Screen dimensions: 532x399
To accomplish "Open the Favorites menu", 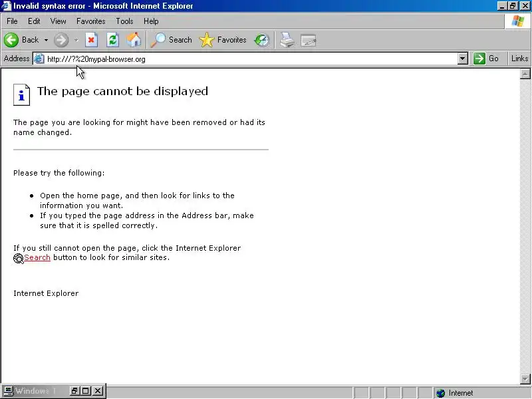I will coord(90,21).
